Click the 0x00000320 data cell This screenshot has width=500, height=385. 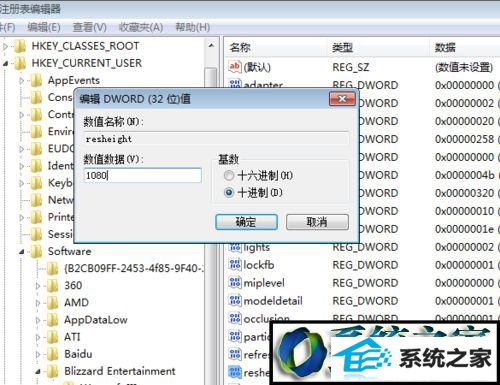click(x=464, y=193)
